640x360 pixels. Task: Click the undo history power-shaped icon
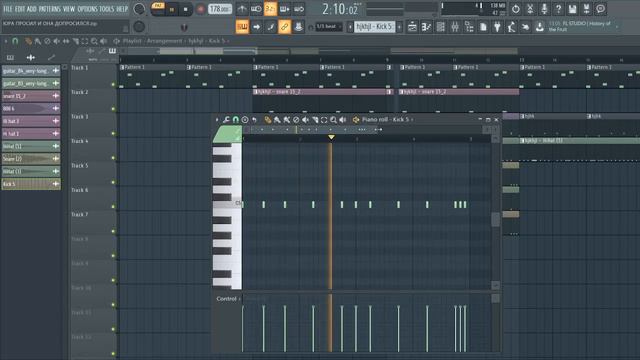coord(516,9)
